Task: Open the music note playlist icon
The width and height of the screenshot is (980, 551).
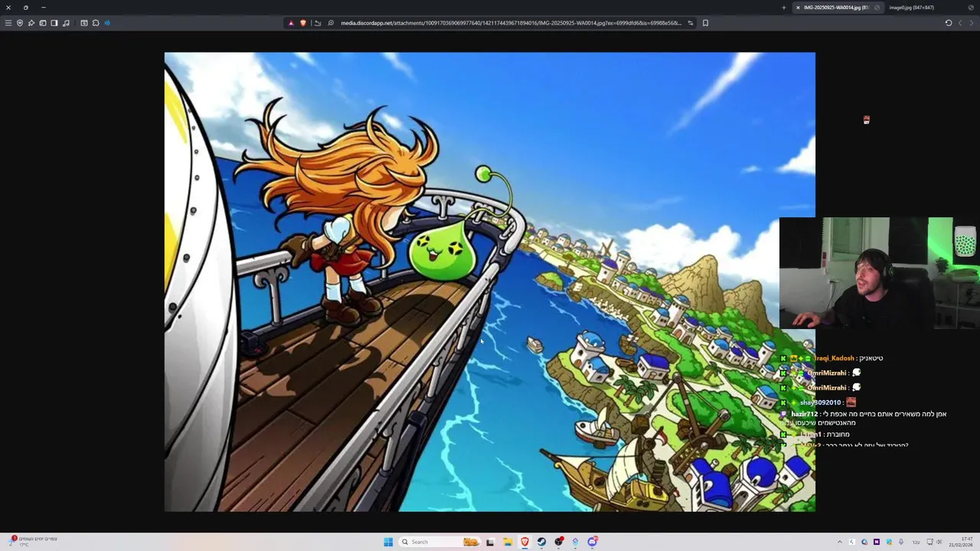Action: coord(66,23)
